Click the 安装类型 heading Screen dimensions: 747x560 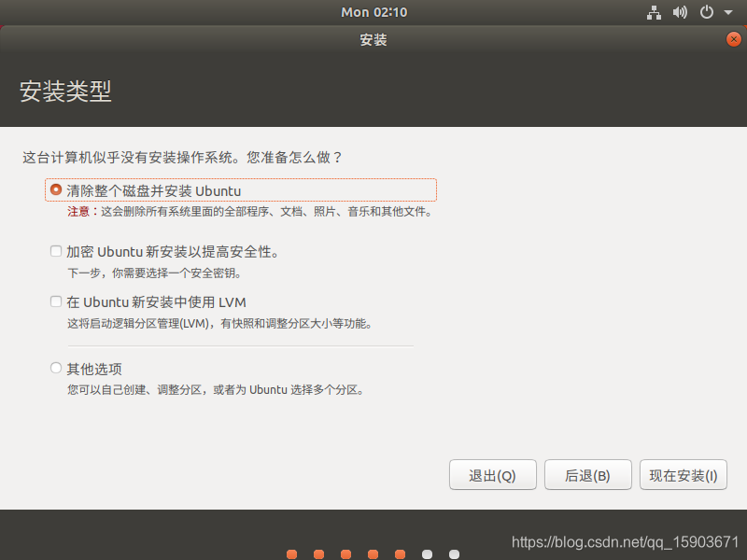(65, 91)
